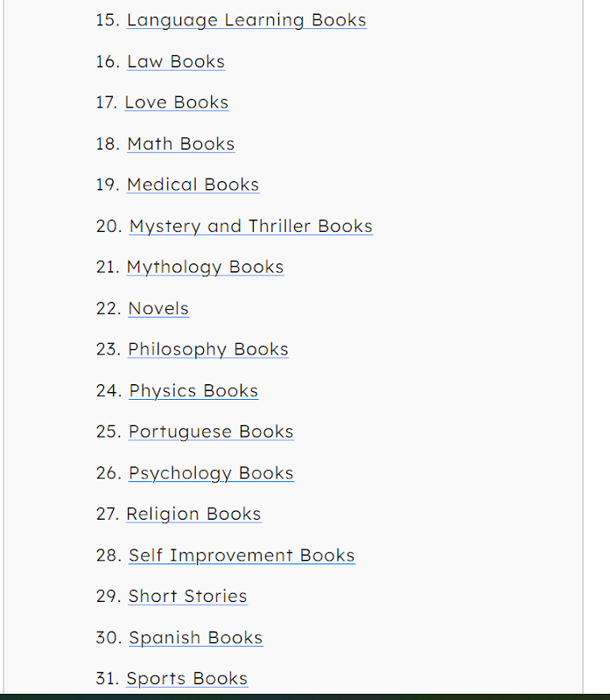Image resolution: width=610 pixels, height=700 pixels.
Task: Click list number 15 beside Language Learning
Action: (108, 20)
